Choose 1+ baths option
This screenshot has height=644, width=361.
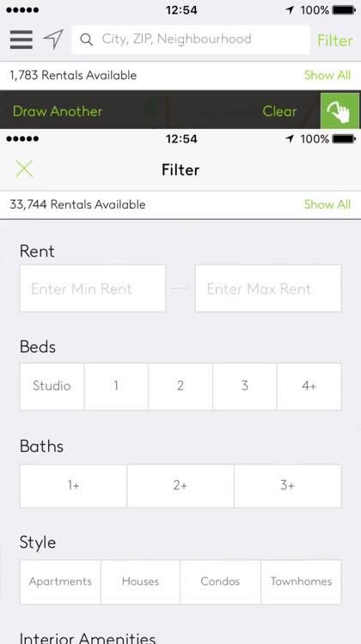click(73, 485)
